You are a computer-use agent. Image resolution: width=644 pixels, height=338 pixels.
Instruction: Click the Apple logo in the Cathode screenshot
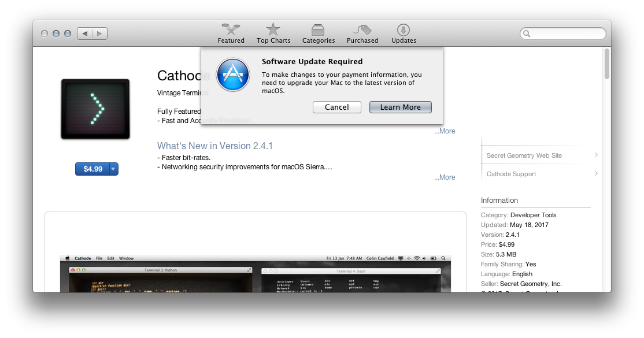[x=68, y=258]
